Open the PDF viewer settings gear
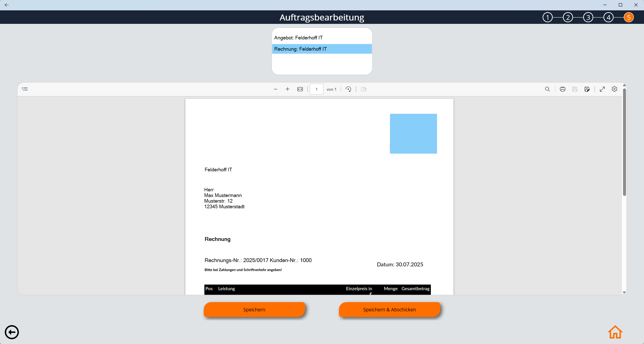The image size is (644, 344). [x=614, y=89]
